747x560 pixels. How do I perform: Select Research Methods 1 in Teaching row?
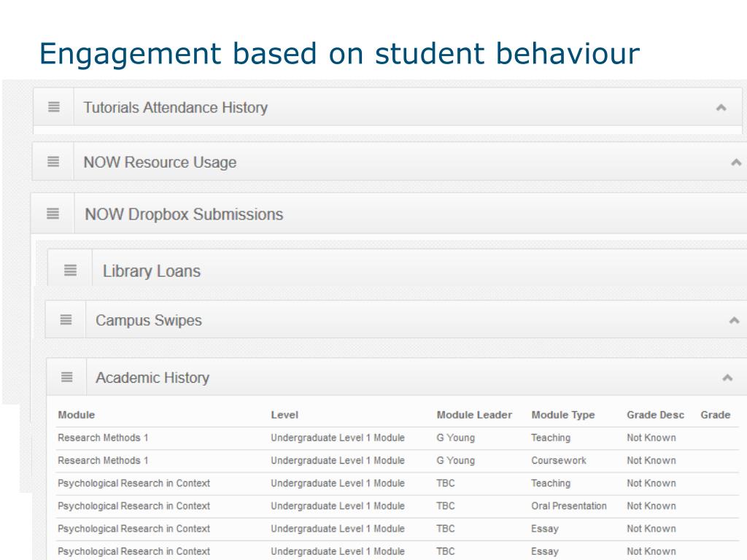[x=103, y=437]
